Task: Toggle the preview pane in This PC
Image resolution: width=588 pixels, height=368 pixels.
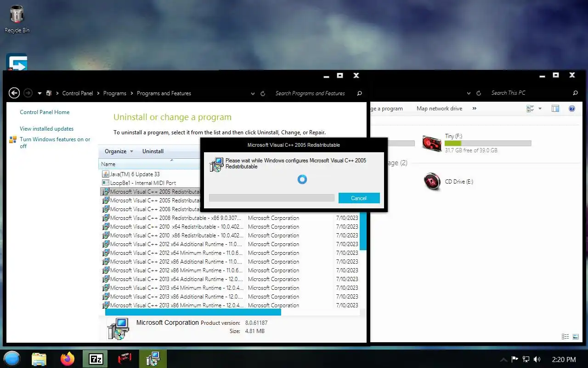Action: 555,109
